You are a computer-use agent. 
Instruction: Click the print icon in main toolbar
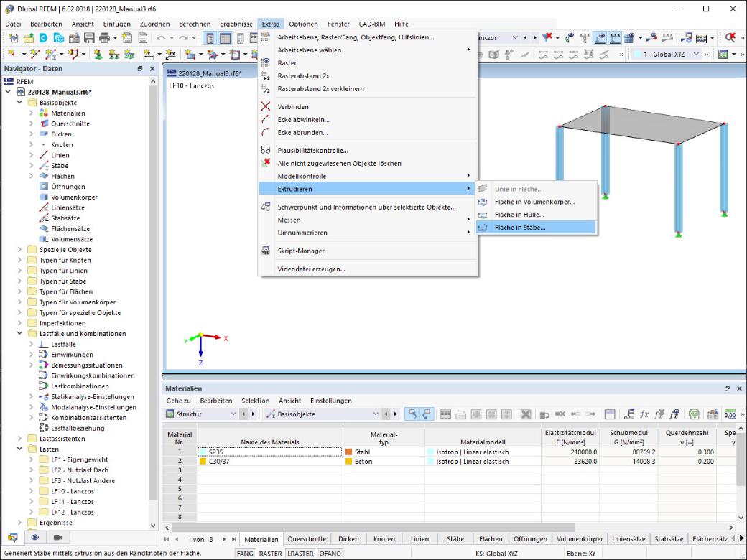point(104,37)
